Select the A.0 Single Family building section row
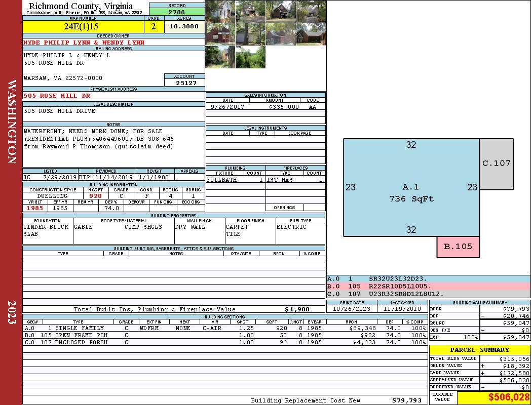The height and width of the screenshot is (405, 532). [x=225, y=328]
